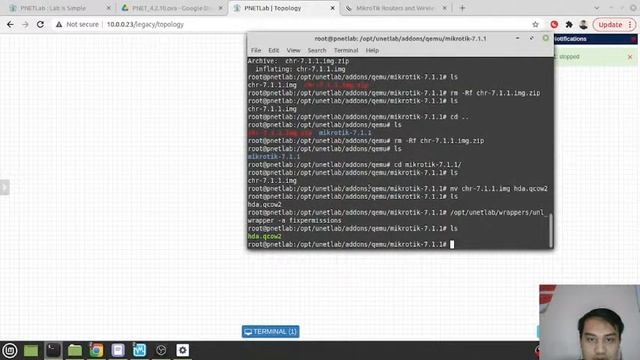
Task: Bookmark this page with the star icon
Action: point(536,24)
